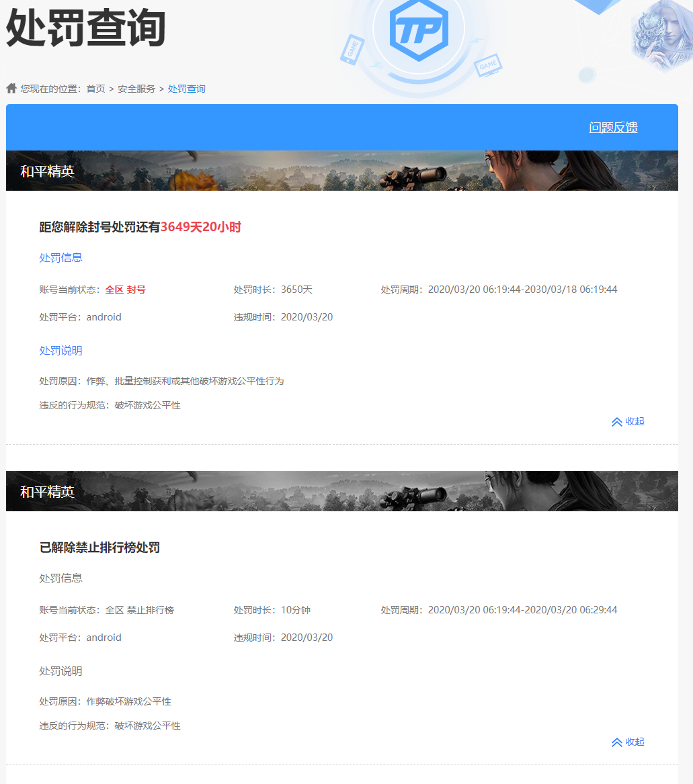Go to 首页 breadcrumb link
This screenshot has width=693, height=784.
95,89
